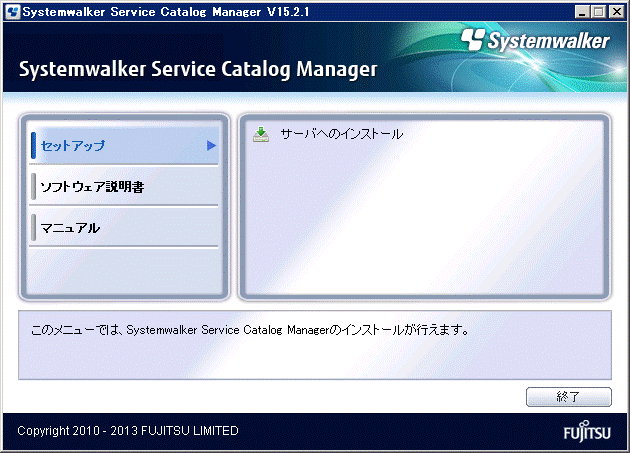Viewport: 630px width, 453px height.
Task: Launch サーバへのインストール link
Action: coord(341,134)
